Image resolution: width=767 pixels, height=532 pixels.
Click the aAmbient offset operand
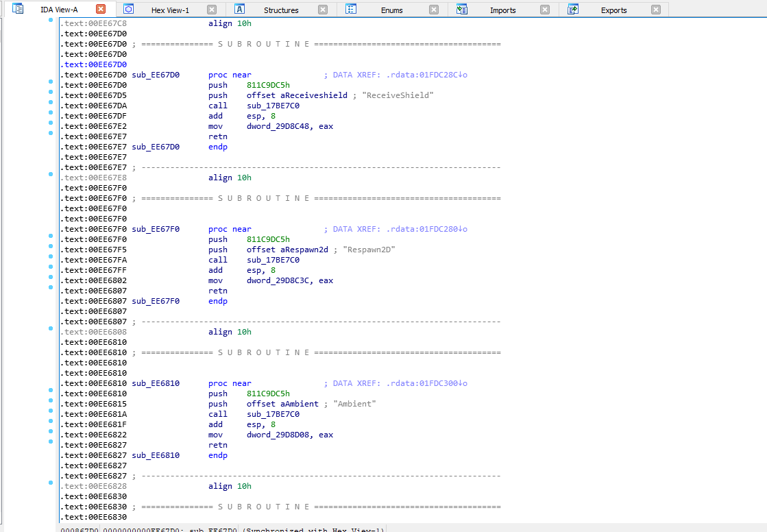[x=300, y=404]
